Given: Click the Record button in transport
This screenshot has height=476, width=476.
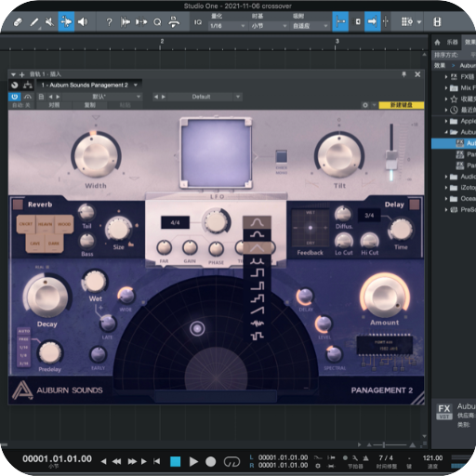Looking at the screenshot, I should [211, 461].
